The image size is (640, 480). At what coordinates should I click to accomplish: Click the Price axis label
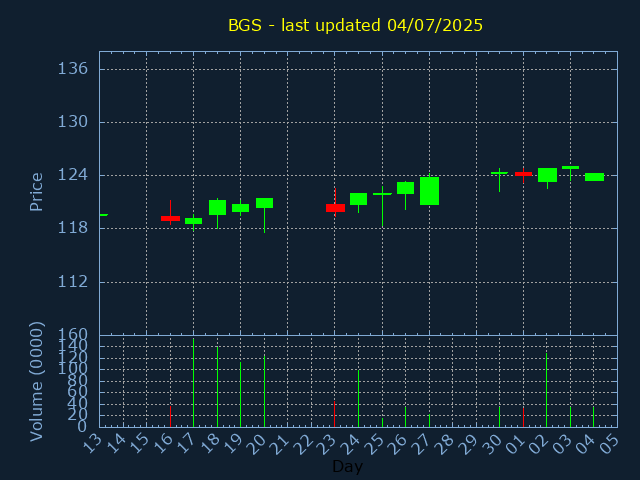36,192
